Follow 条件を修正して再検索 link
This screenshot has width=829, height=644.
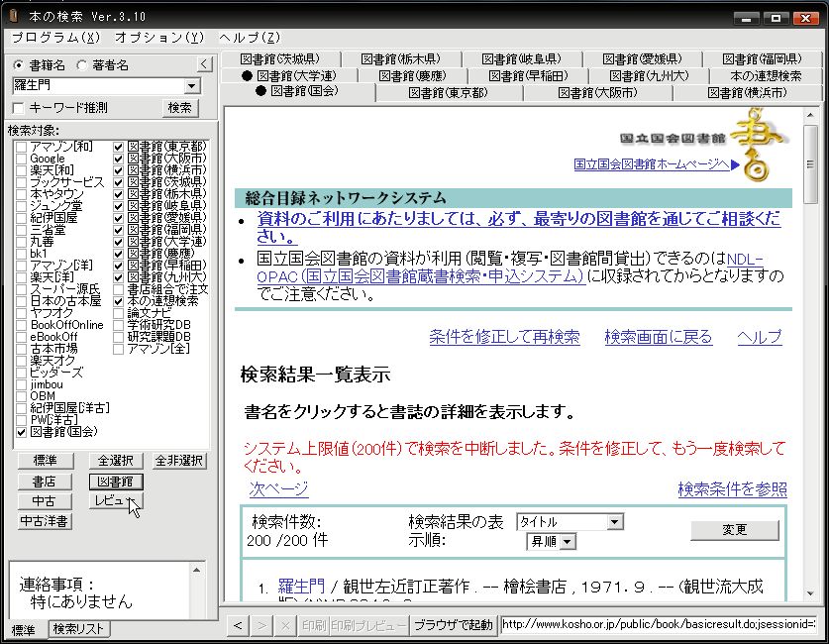click(x=504, y=337)
